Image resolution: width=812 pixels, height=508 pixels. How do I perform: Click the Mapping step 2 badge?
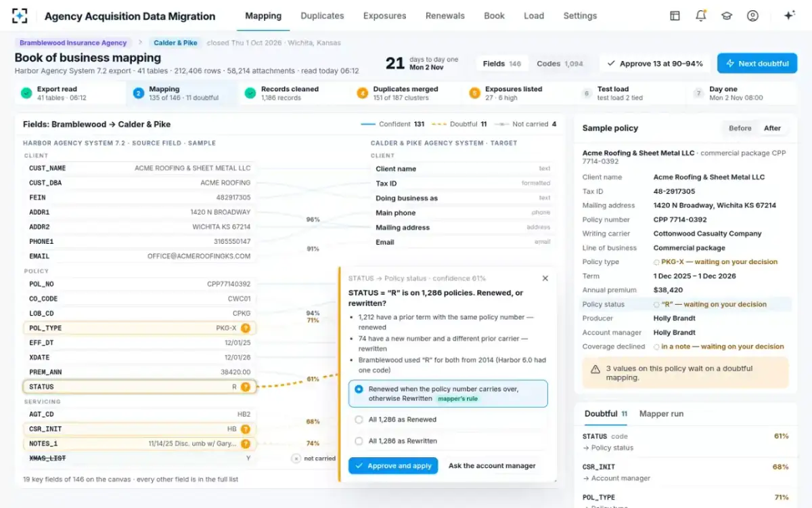tap(138, 93)
